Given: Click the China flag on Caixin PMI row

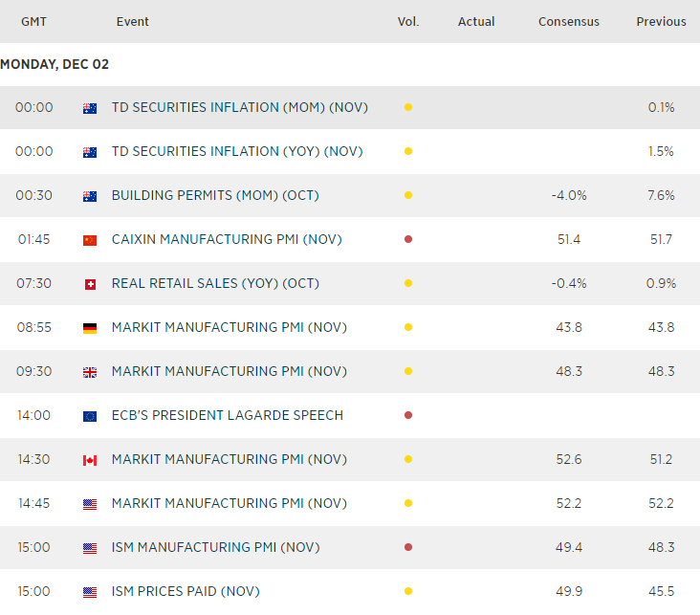Looking at the screenshot, I should click(x=90, y=240).
